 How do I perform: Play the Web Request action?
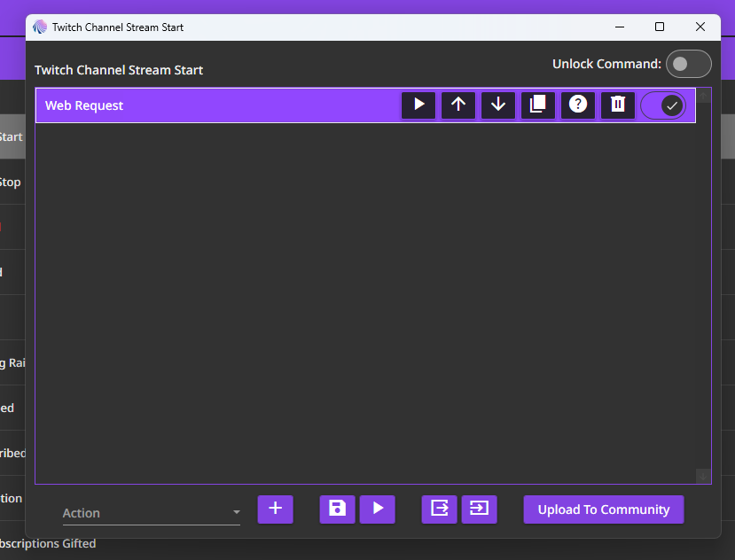[418, 105]
